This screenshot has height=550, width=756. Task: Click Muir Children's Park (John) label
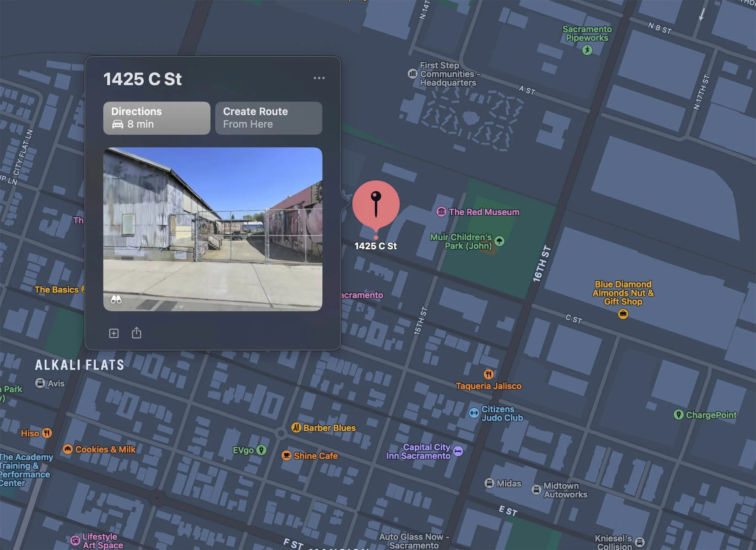461,241
